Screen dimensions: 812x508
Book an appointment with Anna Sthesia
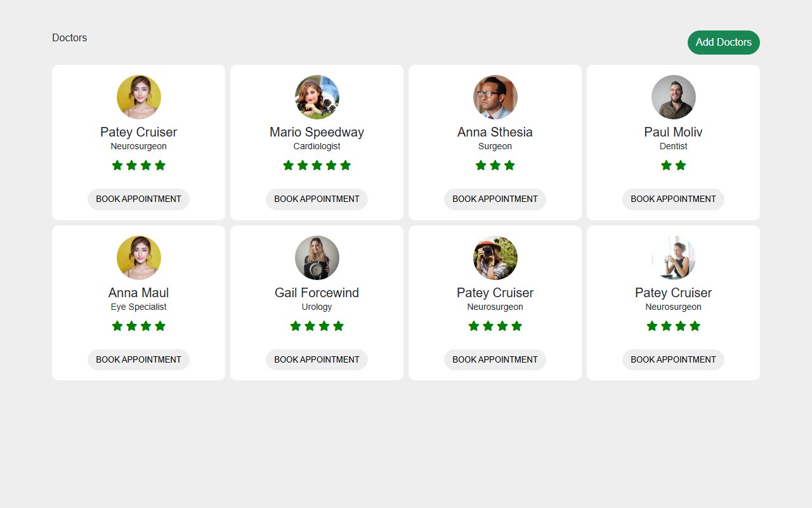click(x=495, y=199)
